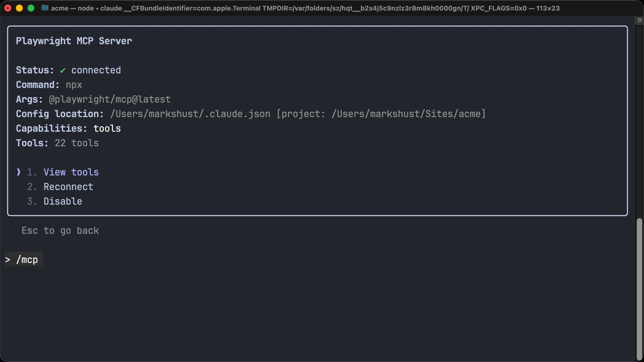644x362 pixels.
Task: Click the Config location path text
Action: [297, 114]
